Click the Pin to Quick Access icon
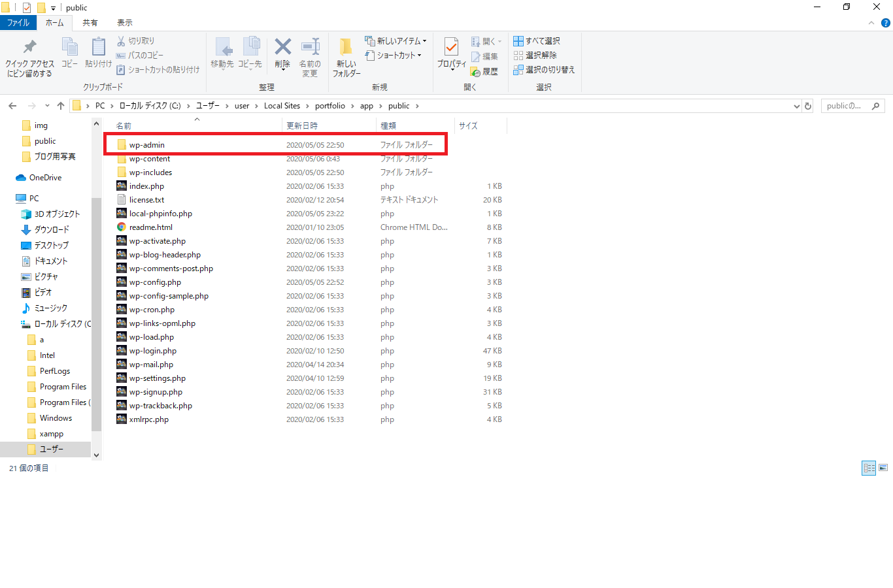 tap(29, 47)
